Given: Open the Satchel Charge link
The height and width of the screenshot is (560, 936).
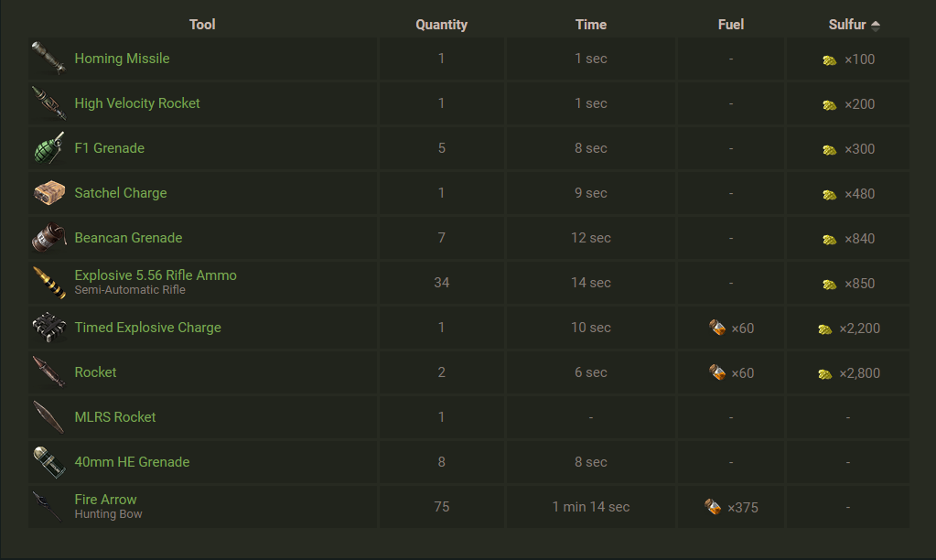Looking at the screenshot, I should click(120, 193).
